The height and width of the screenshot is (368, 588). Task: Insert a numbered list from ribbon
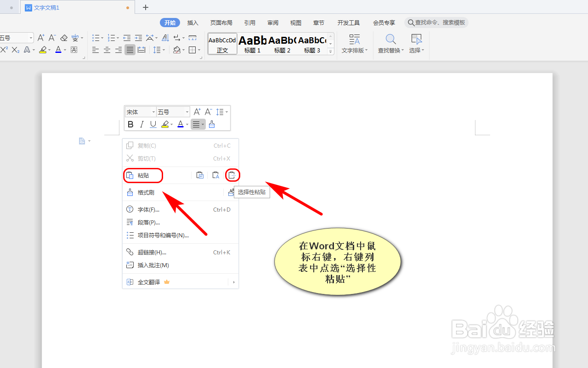[111, 38]
